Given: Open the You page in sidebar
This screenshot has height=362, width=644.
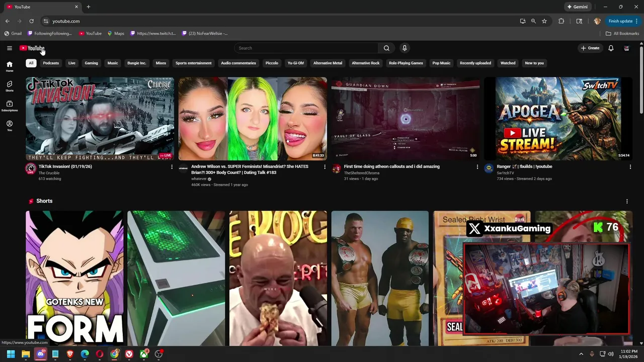Looking at the screenshot, I should [x=10, y=126].
